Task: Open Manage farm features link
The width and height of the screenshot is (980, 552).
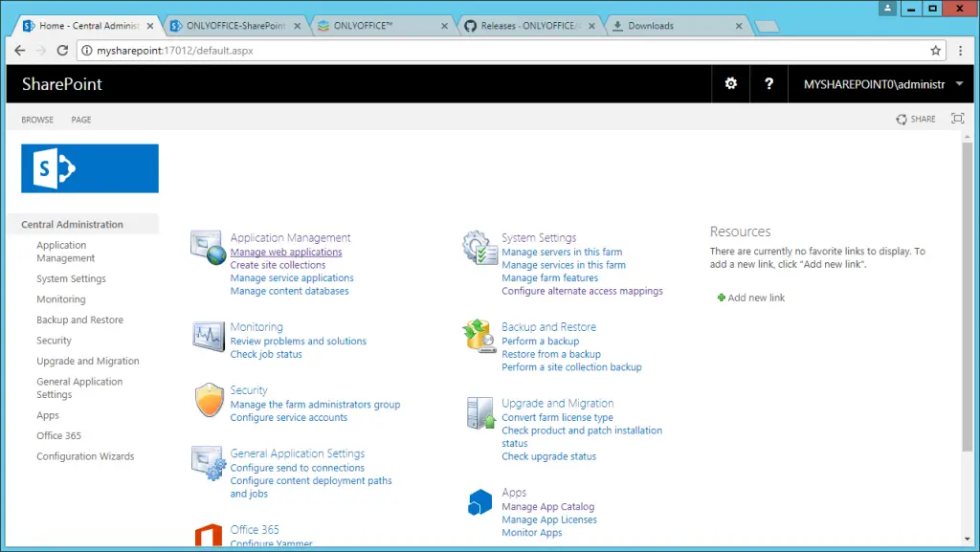Action: [x=550, y=277]
